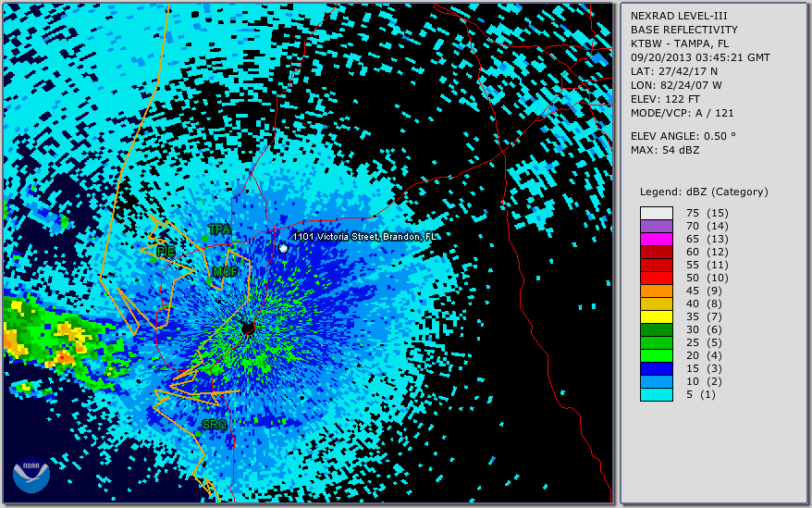Click the LON: 82/24/07 W value
This screenshot has width=812, height=508.
pyautogui.click(x=676, y=85)
